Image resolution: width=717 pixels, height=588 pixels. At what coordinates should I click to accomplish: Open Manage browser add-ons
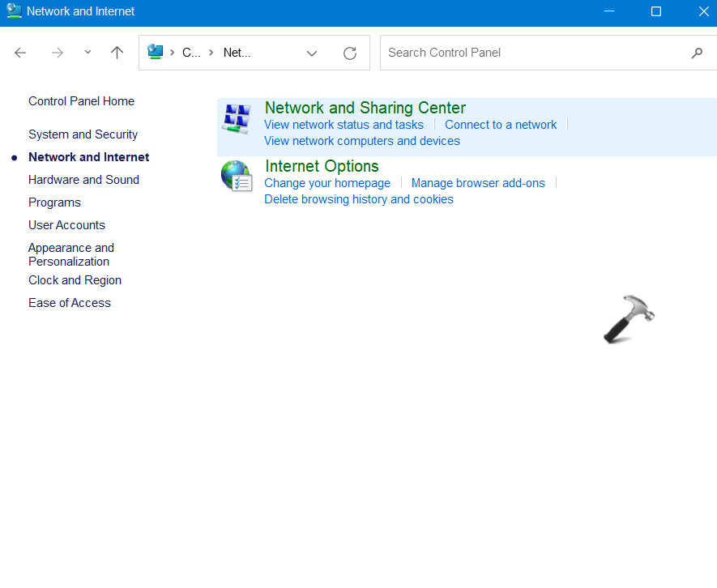(x=478, y=183)
